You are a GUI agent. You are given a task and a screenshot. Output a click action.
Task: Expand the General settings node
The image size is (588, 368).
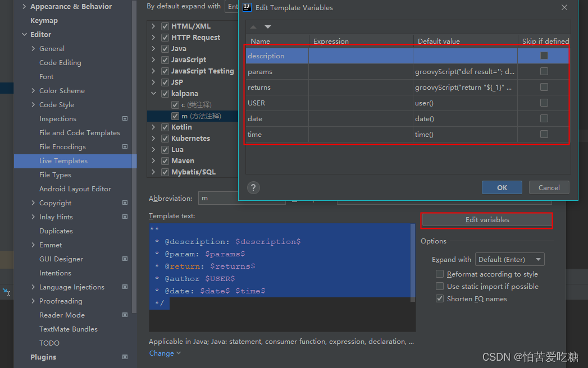[x=33, y=48]
